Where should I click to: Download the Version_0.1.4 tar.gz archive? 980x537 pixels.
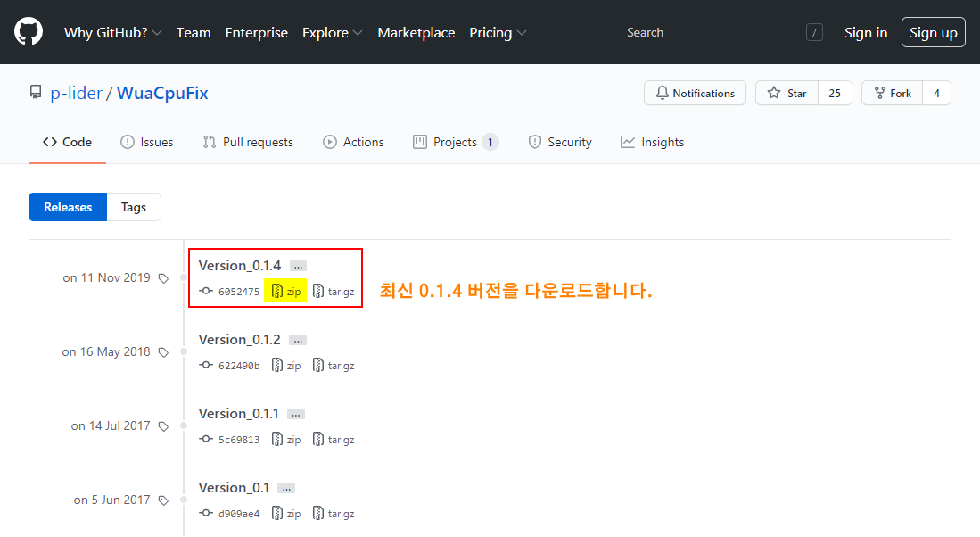[334, 292]
